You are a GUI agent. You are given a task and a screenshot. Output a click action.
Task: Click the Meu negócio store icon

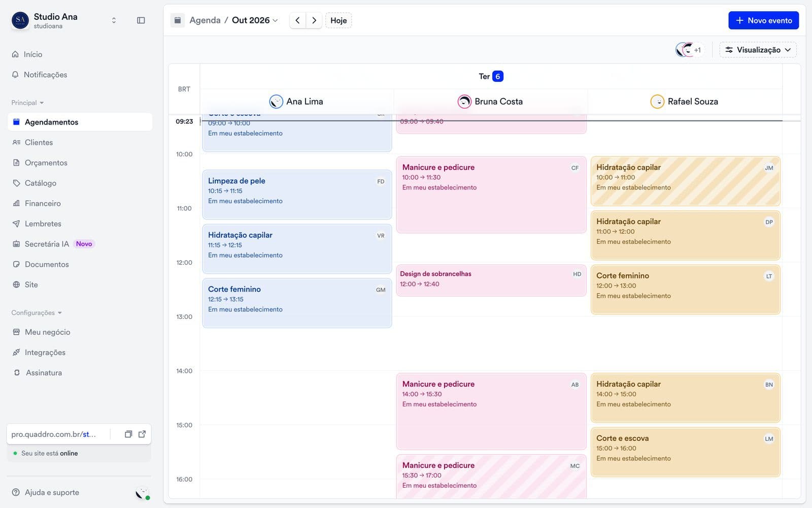click(16, 332)
